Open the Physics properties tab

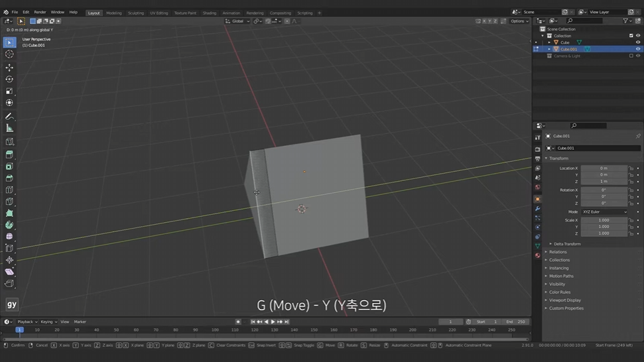pyautogui.click(x=538, y=227)
